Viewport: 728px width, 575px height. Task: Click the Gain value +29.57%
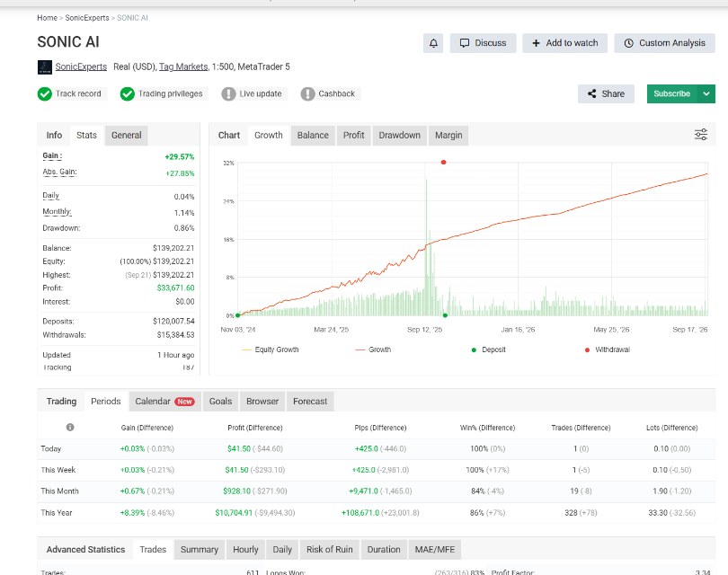180,157
